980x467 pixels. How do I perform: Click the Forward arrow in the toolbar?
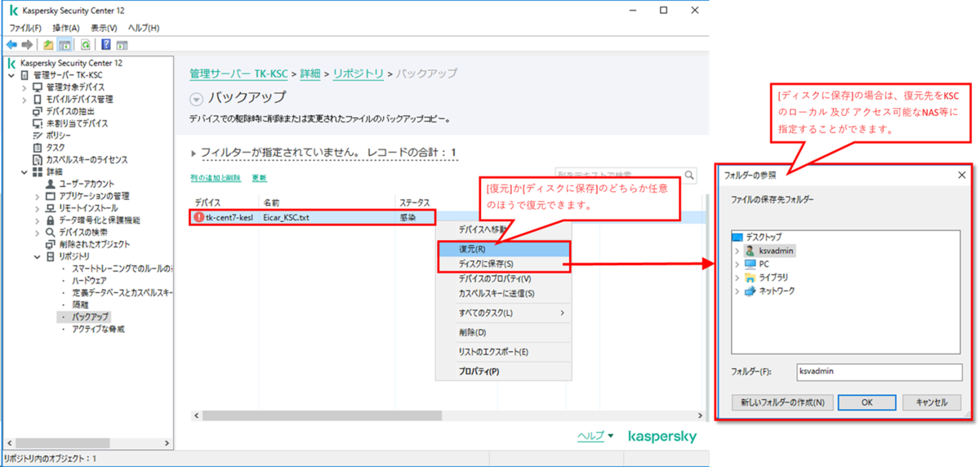point(26,44)
